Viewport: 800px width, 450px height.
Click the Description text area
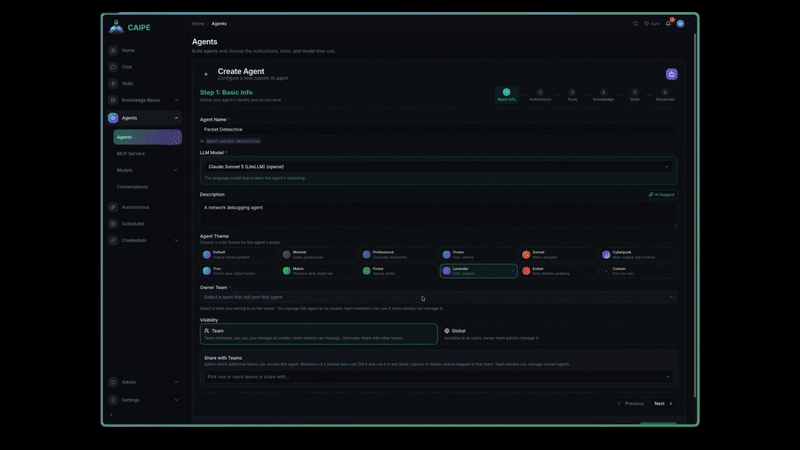pyautogui.click(x=438, y=214)
